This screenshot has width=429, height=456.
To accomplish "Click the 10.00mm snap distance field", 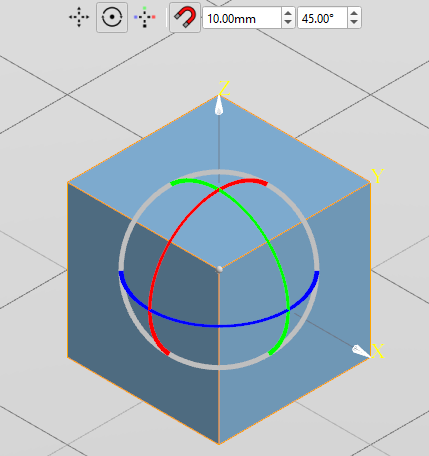I will (x=242, y=18).
